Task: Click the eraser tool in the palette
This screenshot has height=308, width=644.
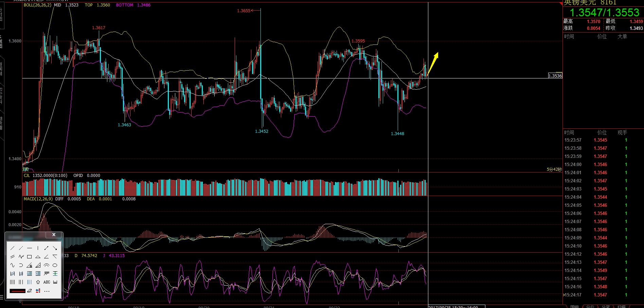Action: click(30, 291)
